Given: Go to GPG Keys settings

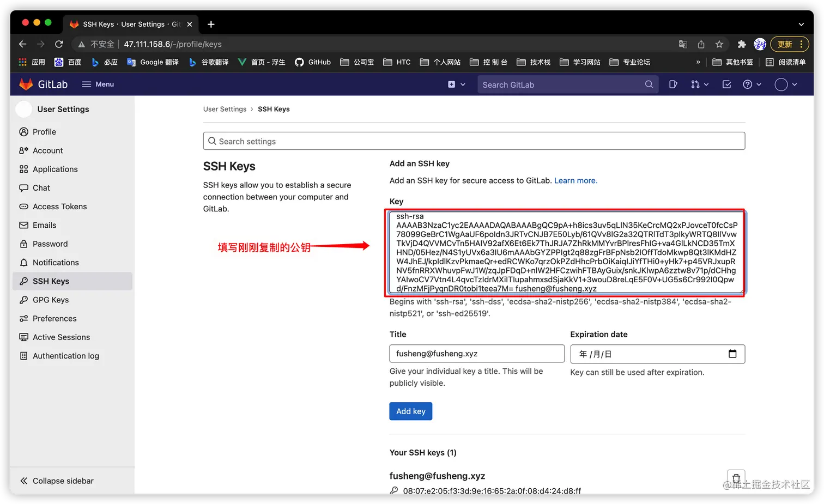Looking at the screenshot, I should [x=72, y=300].
